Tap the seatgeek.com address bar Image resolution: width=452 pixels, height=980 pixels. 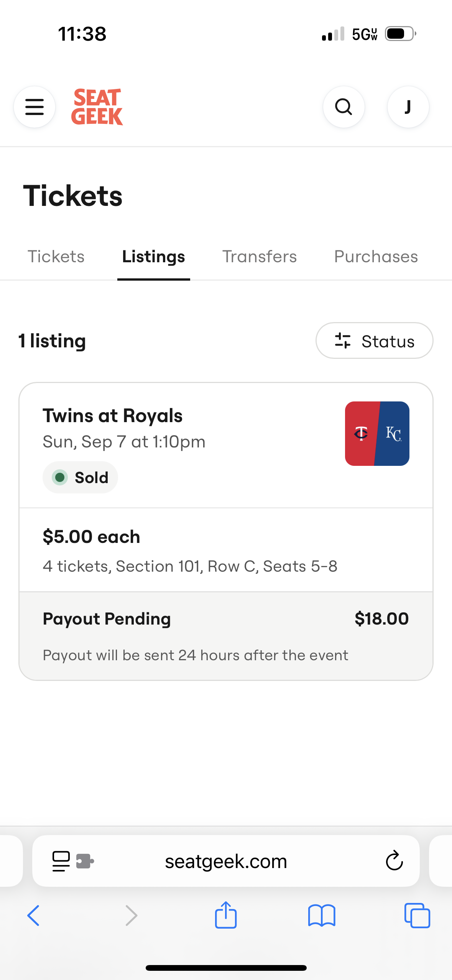pyautogui.click(x=226, y=861)
